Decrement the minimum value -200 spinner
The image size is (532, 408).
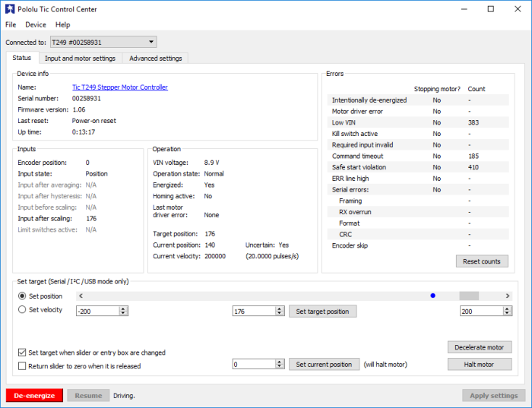[x=123, y=313]
